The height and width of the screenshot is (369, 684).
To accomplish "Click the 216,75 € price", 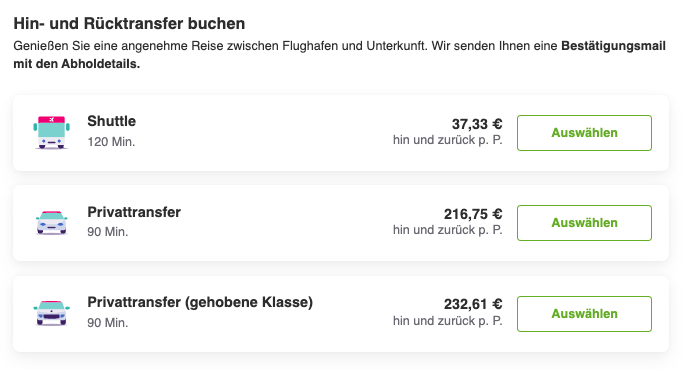I will [473, 214].
